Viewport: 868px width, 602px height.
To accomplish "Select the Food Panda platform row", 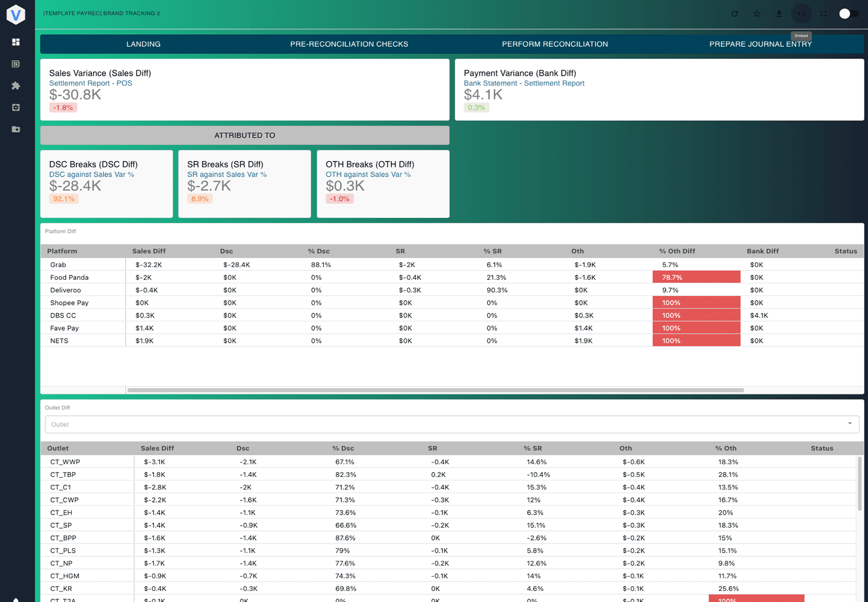I will [x=452, y=277].
